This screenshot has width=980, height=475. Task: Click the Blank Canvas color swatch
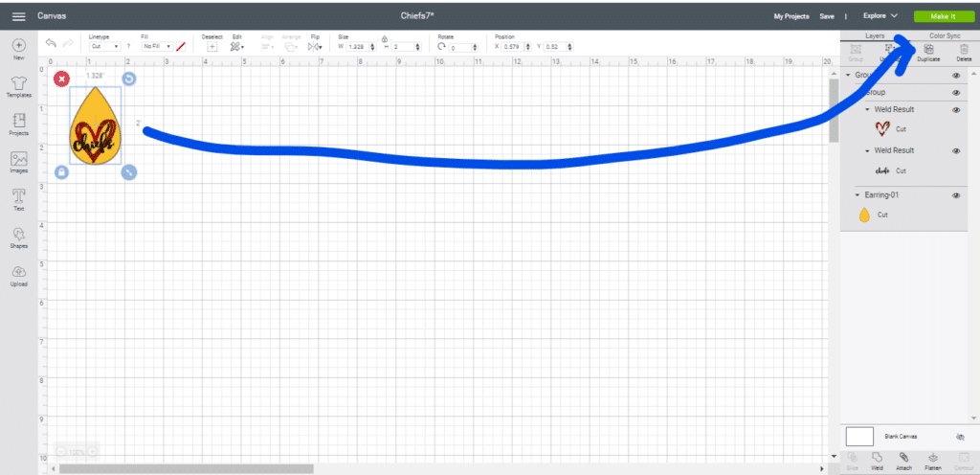click(x=860, y=436)
